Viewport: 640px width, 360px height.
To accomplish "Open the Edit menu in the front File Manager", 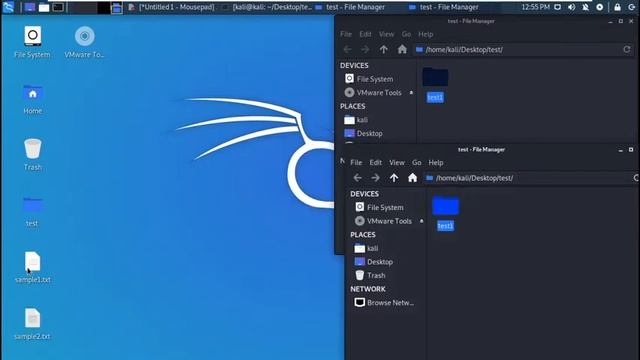I will (x=376, y=162).
